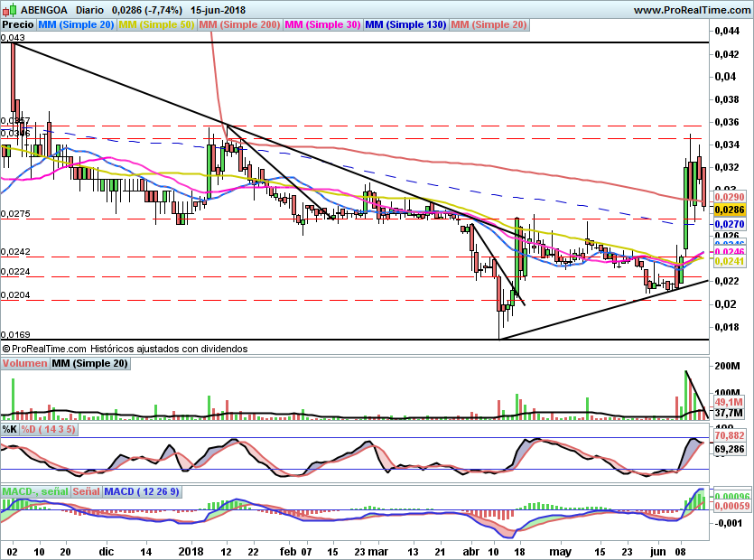Image resolution: width=754 pixels, height=560 pixels.
Task: Click the 'jun' month on the date axis
Action: click(x=657, y=552)
